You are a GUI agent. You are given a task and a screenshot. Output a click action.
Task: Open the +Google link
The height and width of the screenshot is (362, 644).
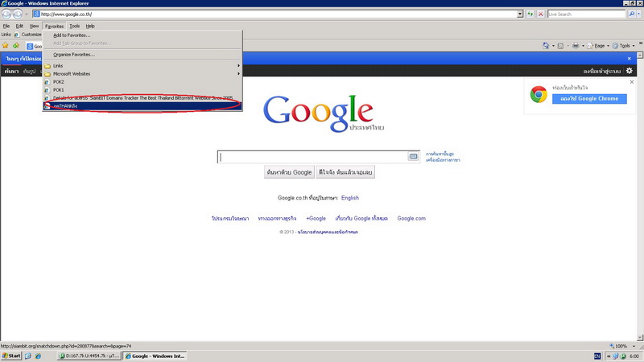point(316,218)
